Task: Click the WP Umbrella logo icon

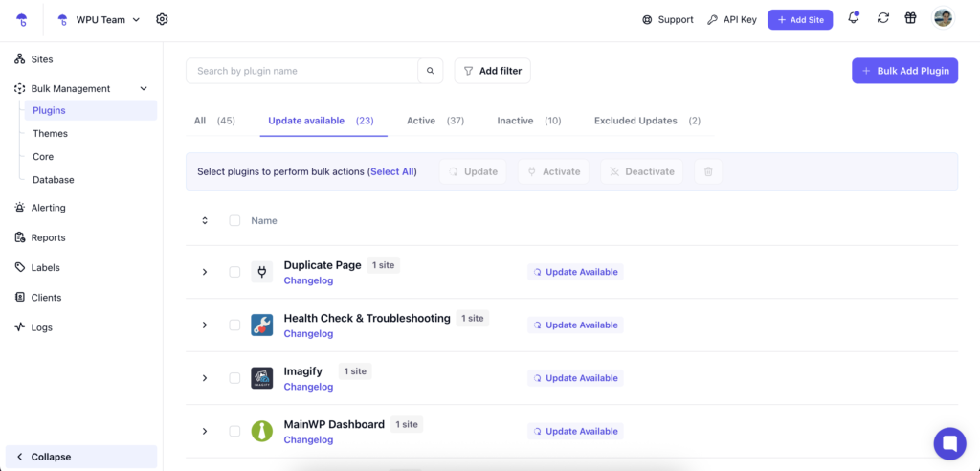Action: coord(21,20)
